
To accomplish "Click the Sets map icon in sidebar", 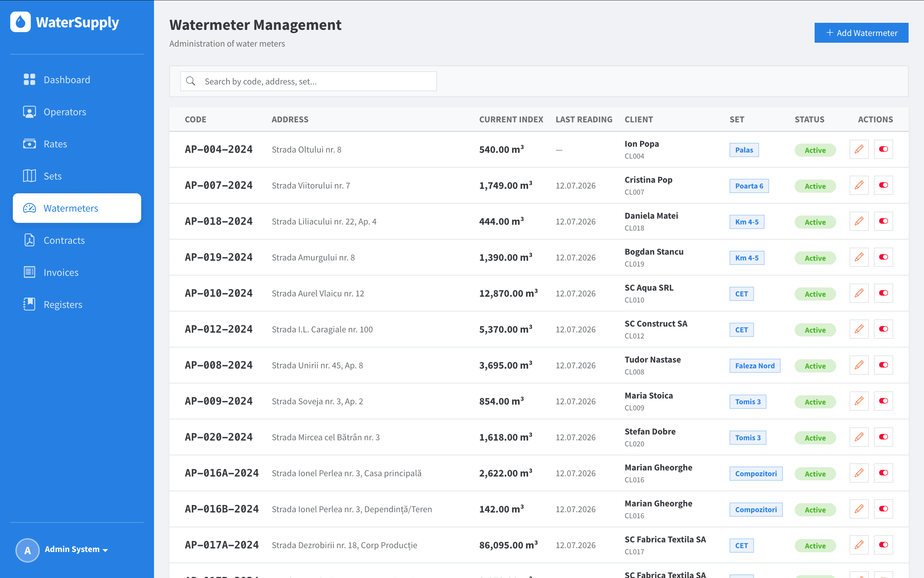I will pos(30,176).
